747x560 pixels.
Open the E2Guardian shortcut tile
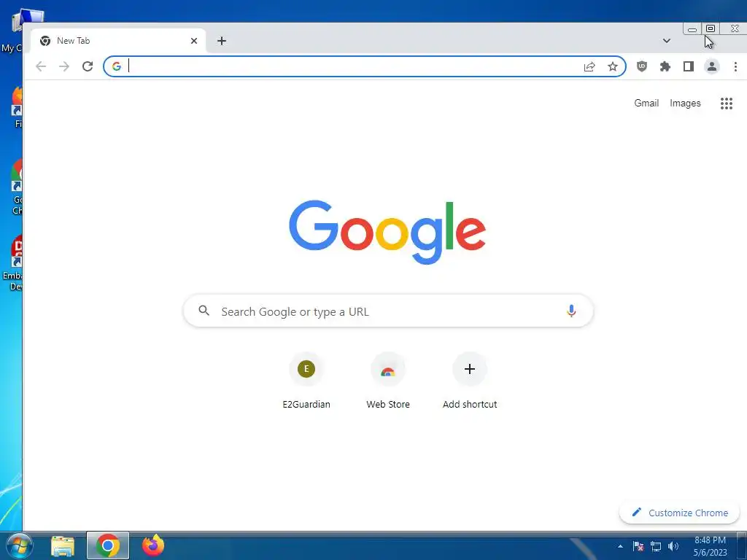coord(306,381)
